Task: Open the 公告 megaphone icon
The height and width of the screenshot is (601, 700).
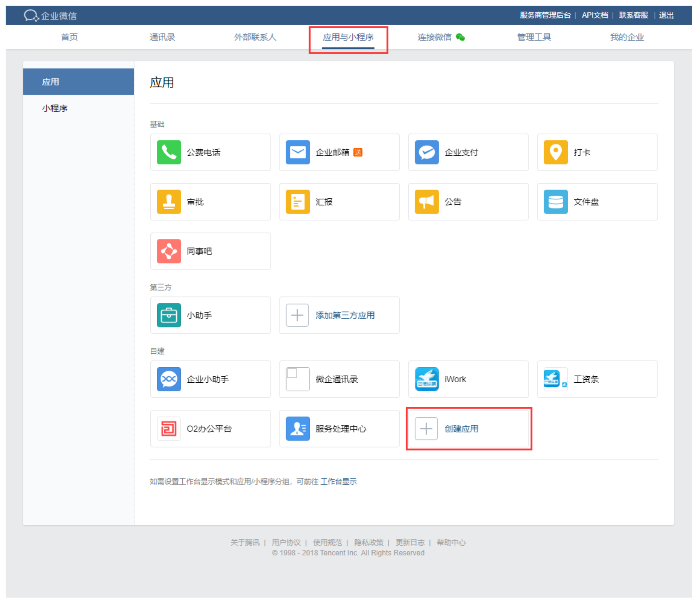Action: click(x=426, y=202)
